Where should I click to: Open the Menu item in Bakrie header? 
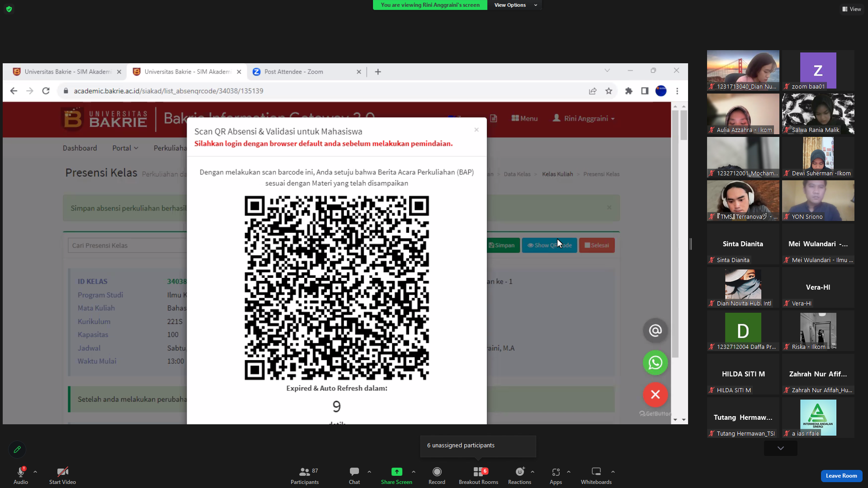[x=524, y=118]
